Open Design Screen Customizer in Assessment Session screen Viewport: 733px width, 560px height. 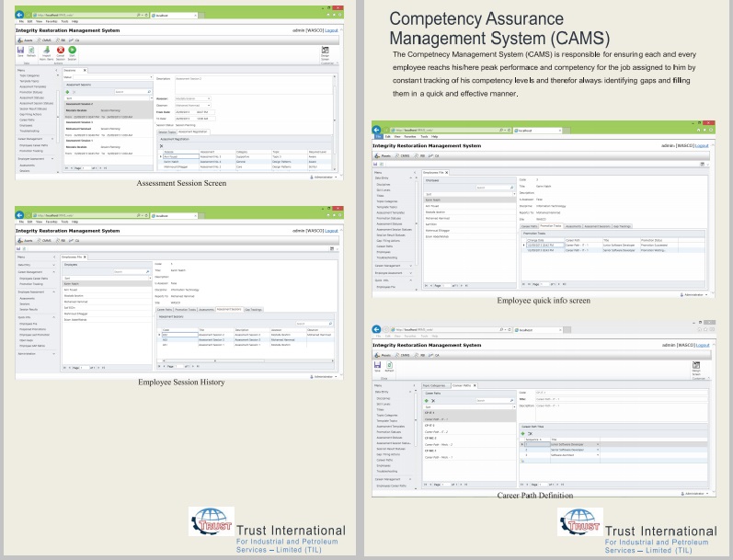(x=325, y=51)
